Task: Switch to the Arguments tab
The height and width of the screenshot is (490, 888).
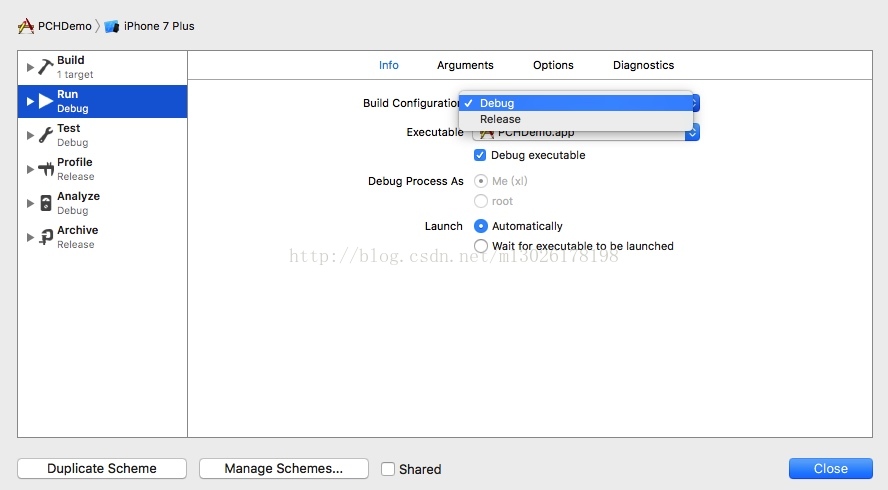Action: [465, 65]
